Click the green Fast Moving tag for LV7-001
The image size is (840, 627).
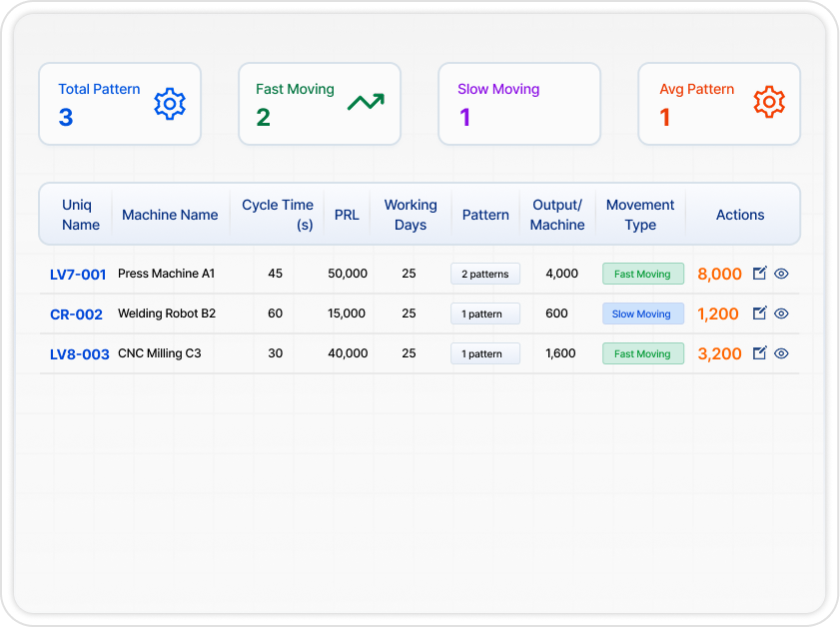(x=642, y=274)
